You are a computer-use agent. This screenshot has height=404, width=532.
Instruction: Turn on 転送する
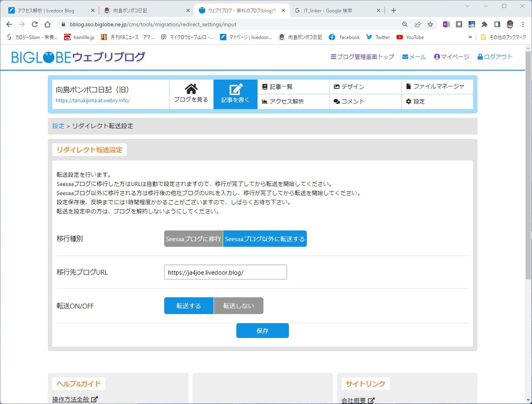[189, 306]
